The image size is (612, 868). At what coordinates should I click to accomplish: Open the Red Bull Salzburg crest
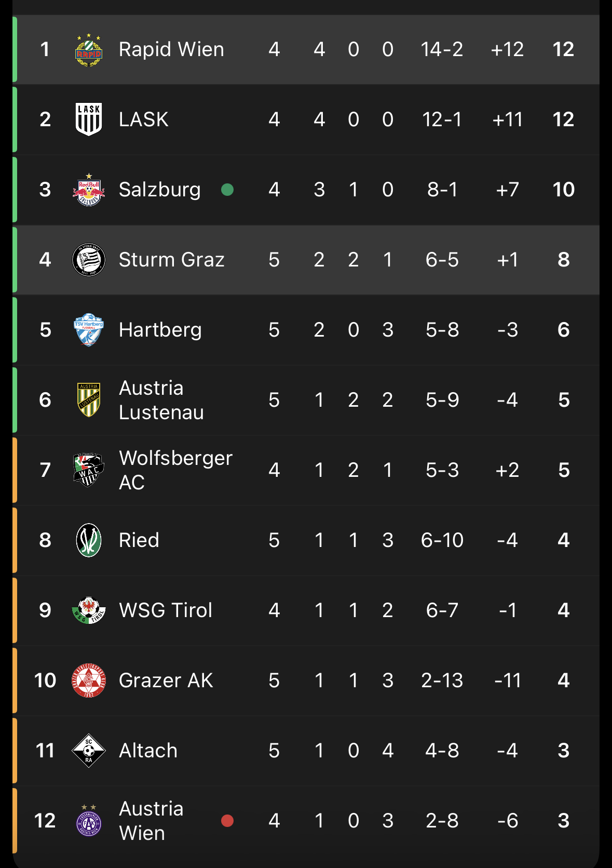tap(89, 190)
